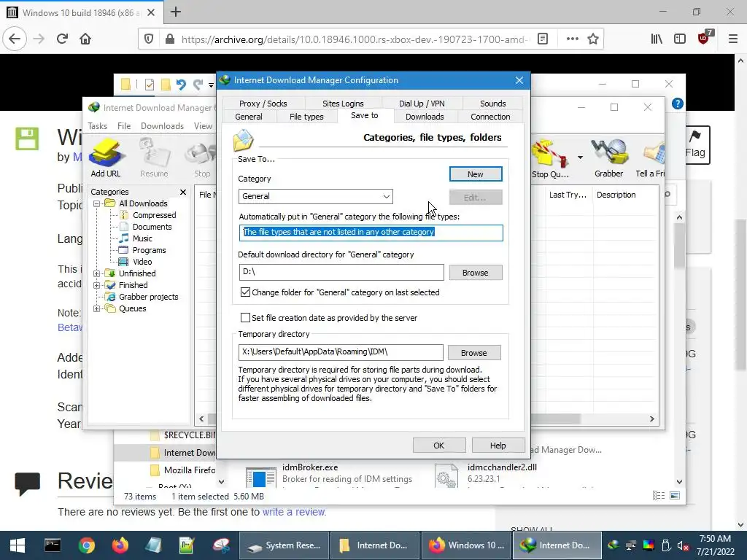Open IDM File menu
Screen dimensions: 747x560
coord(124,126)
